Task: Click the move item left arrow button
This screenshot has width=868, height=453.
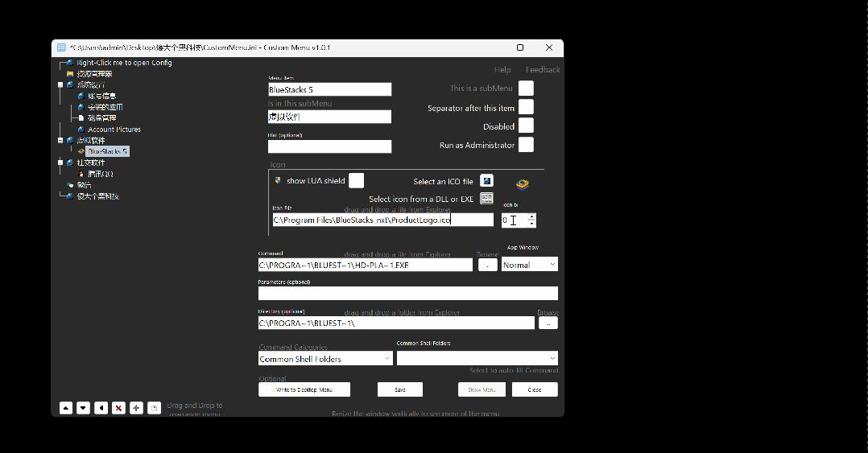Action: pos(101,408)
